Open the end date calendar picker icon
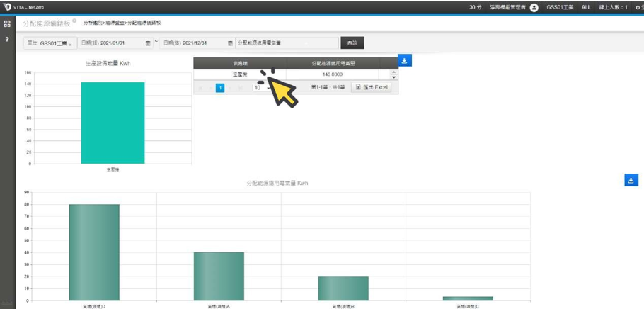Screen dimensions: 644x309 pyautogui.click(x=230, y=43)
